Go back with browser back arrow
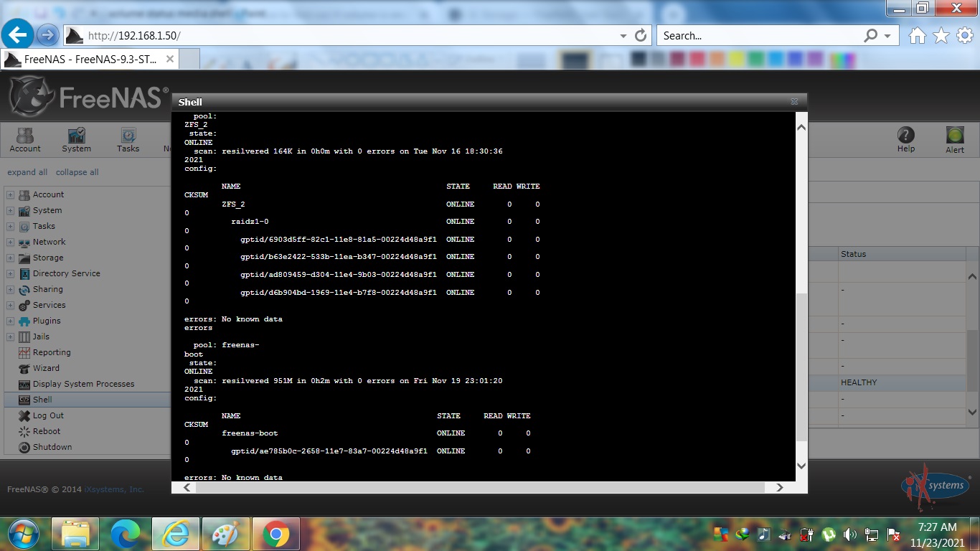This screenshot has height=551, width=980. pos(17,34)
